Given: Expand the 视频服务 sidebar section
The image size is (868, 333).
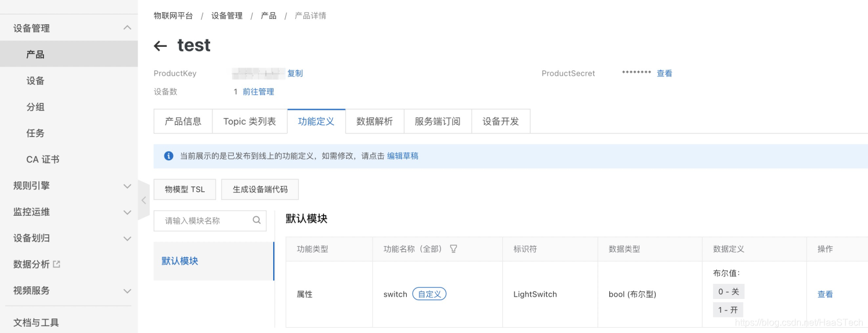Looking at the screenshot, I should coord(127,291).
